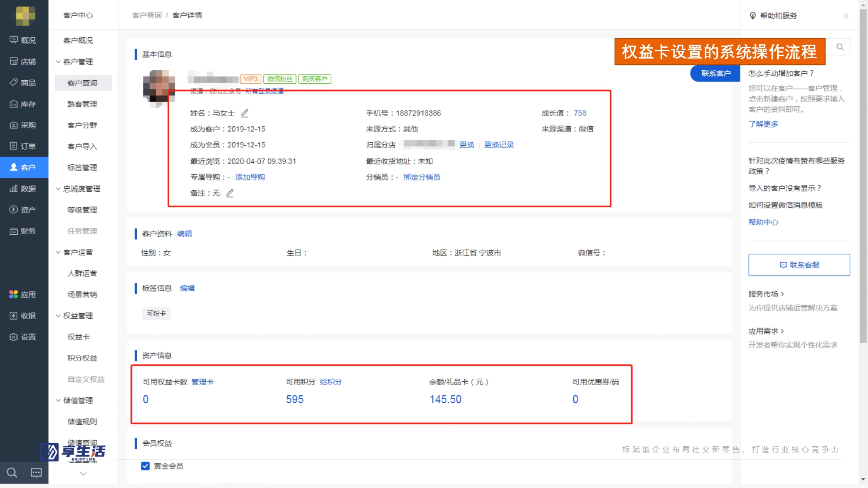Collapse the 储值管理 menu group
This screenshot has height=488, width=868.
point(58,400)
